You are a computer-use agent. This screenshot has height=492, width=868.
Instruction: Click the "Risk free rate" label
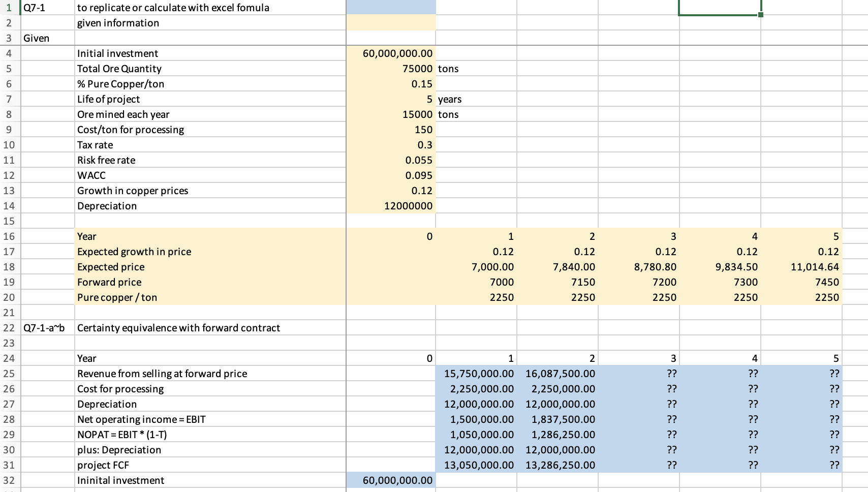(106, 160)
